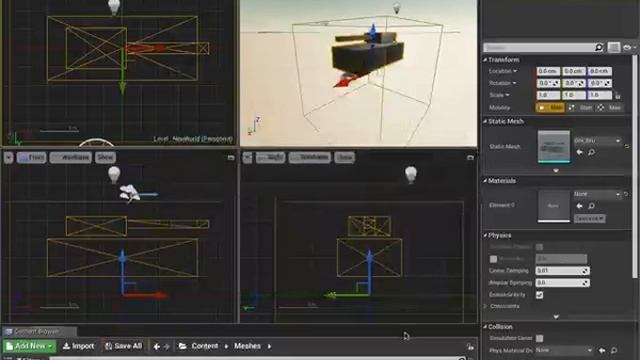
Task: Use selected asset arrow for Phys Material Override
Action: [602, 351]
